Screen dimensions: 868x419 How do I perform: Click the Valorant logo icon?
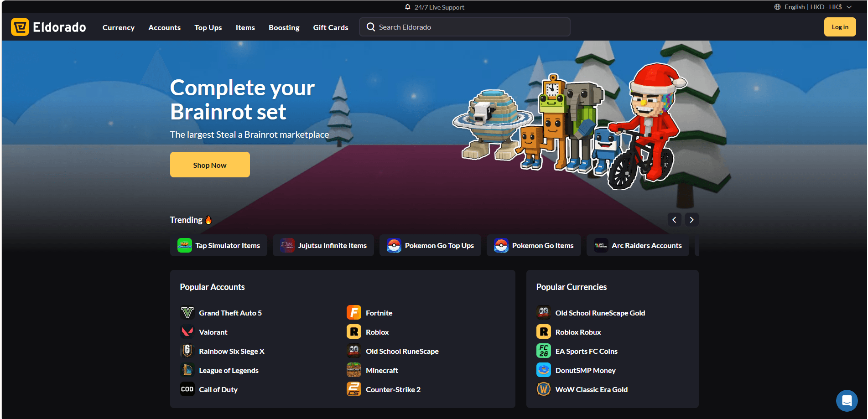point(187,332)
